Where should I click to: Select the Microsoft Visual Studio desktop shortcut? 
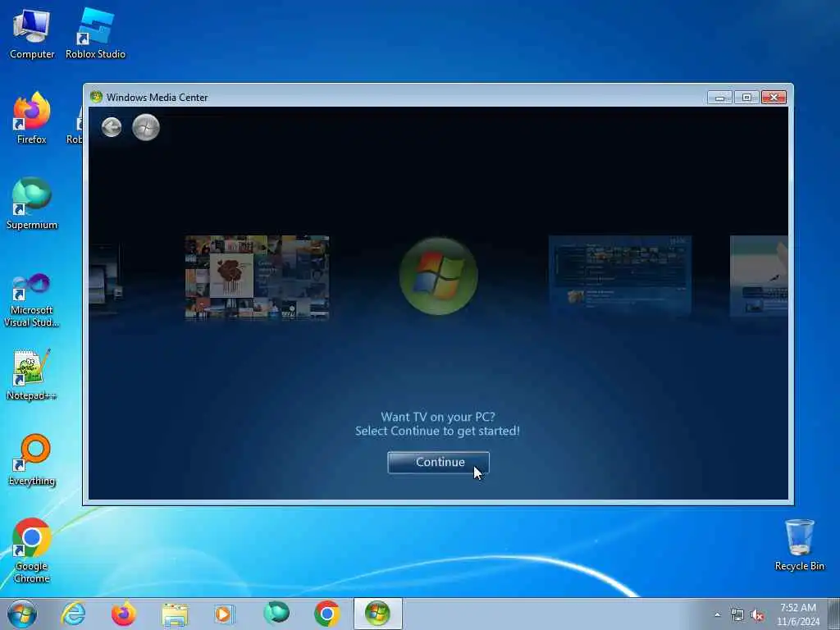[32, 300]
